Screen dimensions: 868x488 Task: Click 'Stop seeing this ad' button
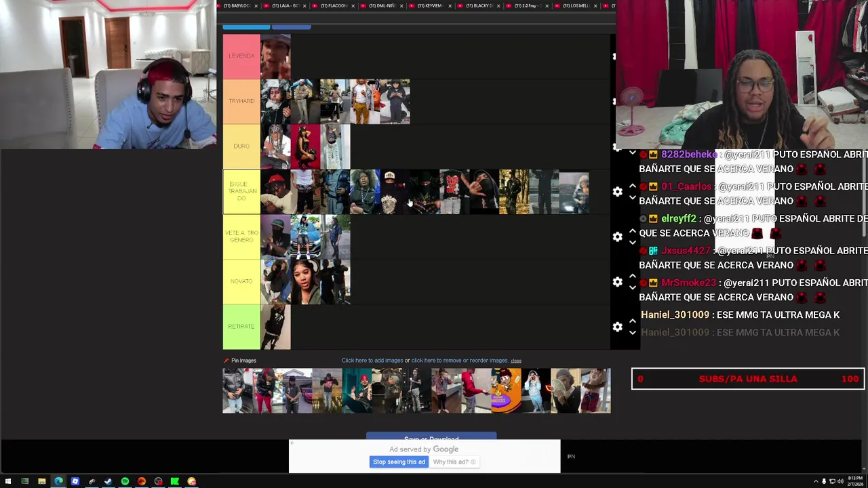point(399,462)
